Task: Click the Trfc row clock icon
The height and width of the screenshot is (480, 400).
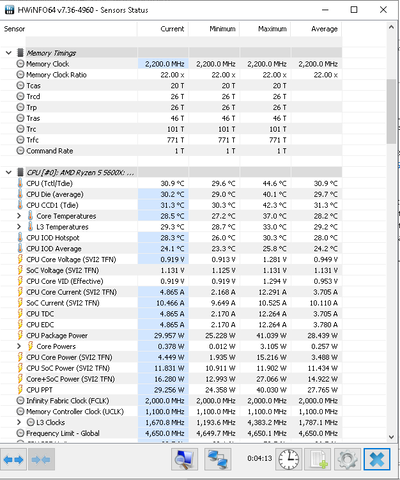Action: [x=20, y=140]
